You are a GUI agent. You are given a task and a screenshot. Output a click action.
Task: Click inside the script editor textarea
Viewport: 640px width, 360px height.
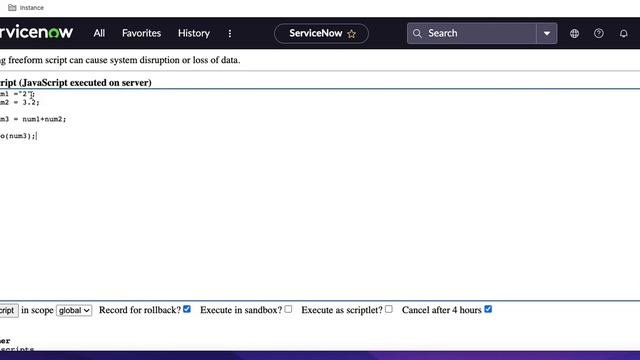pyautogui.click(x=320, y=195)
